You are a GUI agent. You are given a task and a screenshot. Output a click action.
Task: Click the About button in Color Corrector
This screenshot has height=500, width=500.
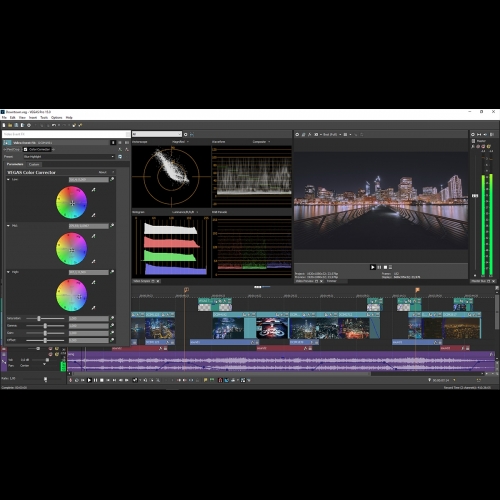(102, 172)
